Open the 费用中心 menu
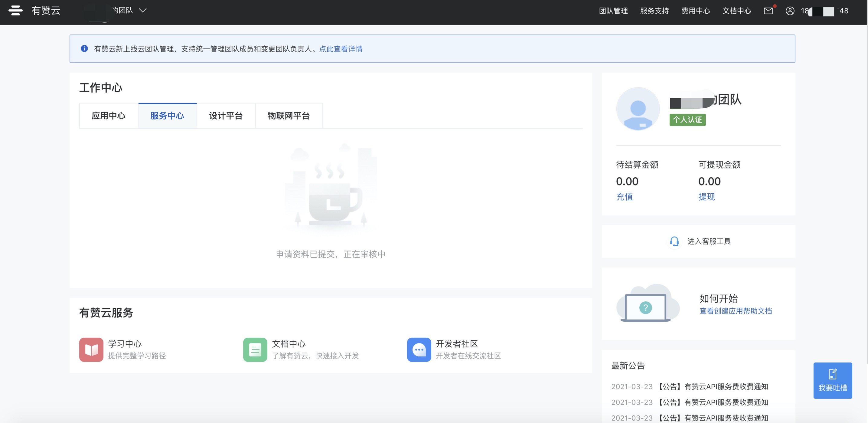Screen dimensions: 868x423 696,11
